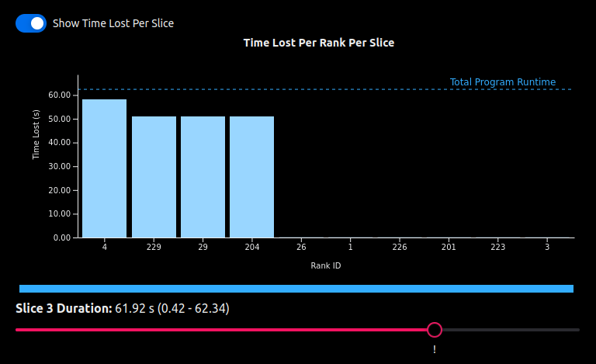Click the 'Show Time Lost Per Slice' label
The width and height of the screenshot is (596, 364).
(x=113, y=23)
